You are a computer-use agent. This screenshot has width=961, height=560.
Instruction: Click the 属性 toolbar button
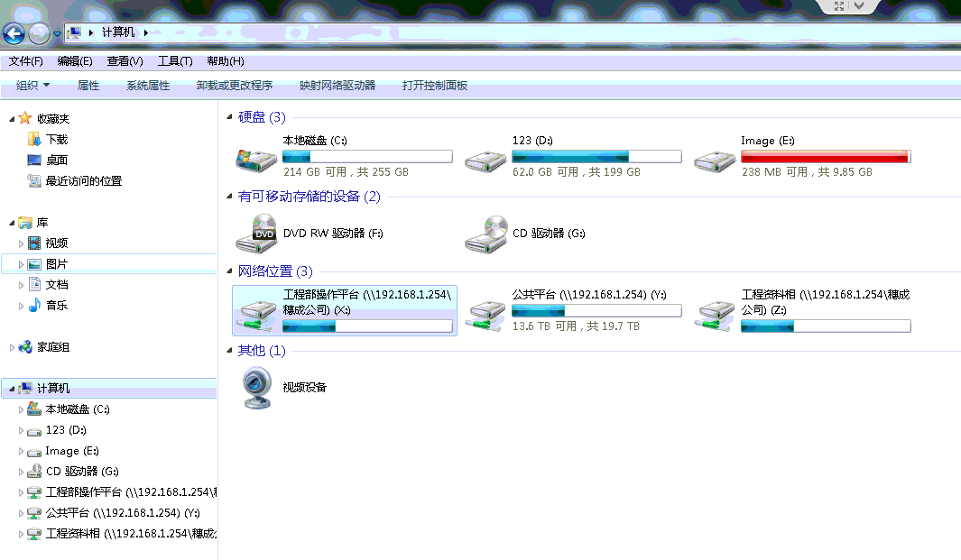(88, 86)
